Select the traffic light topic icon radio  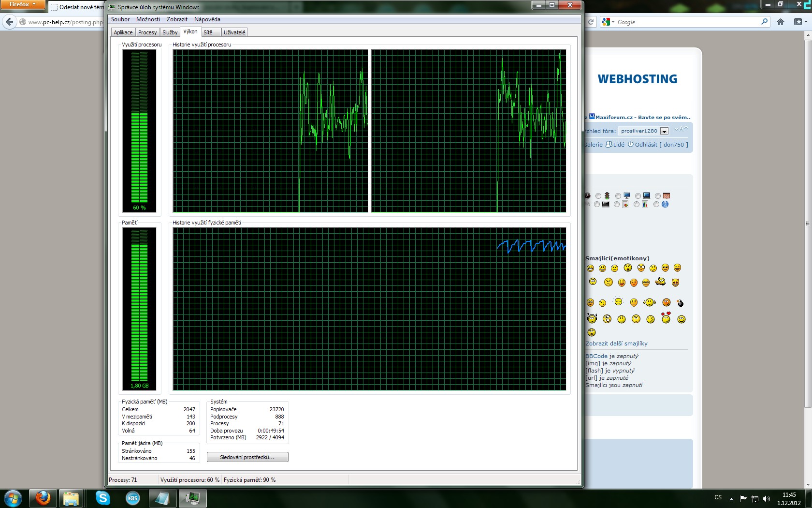[x=598, y=196]
